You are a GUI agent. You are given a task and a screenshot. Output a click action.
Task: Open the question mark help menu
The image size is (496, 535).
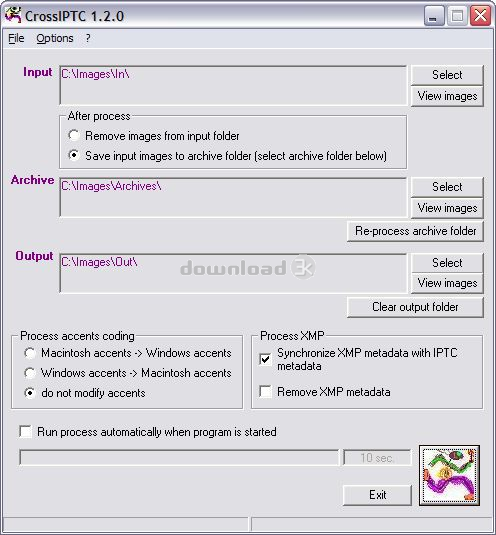pos(88,38)
